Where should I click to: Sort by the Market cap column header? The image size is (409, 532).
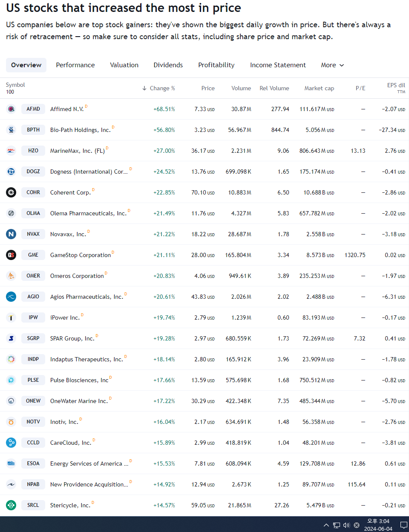(x=319, y=88)
